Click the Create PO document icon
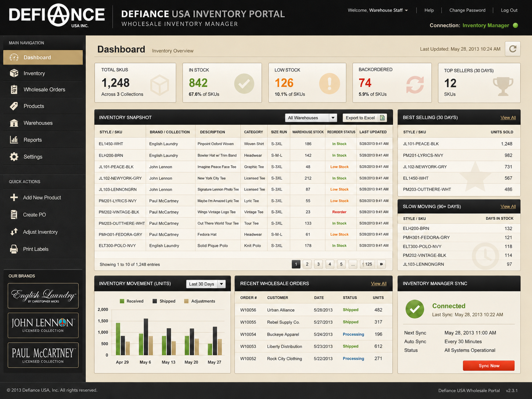 [x=14, y=215]
